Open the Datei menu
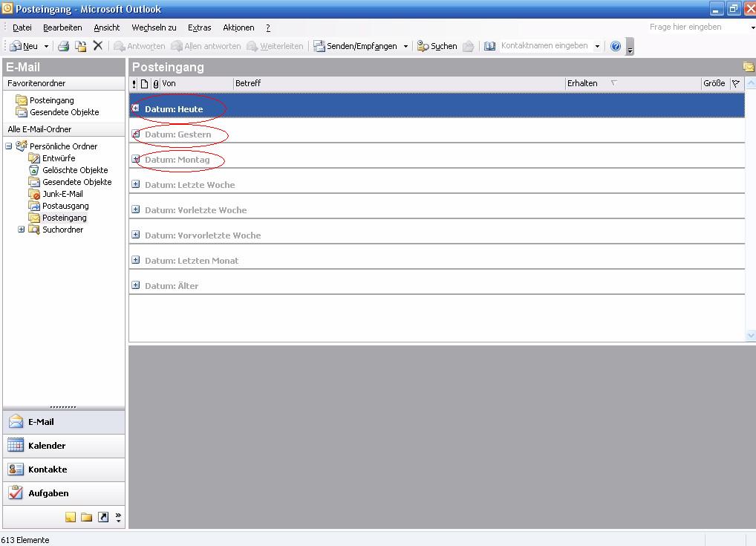 click(22, 27)
